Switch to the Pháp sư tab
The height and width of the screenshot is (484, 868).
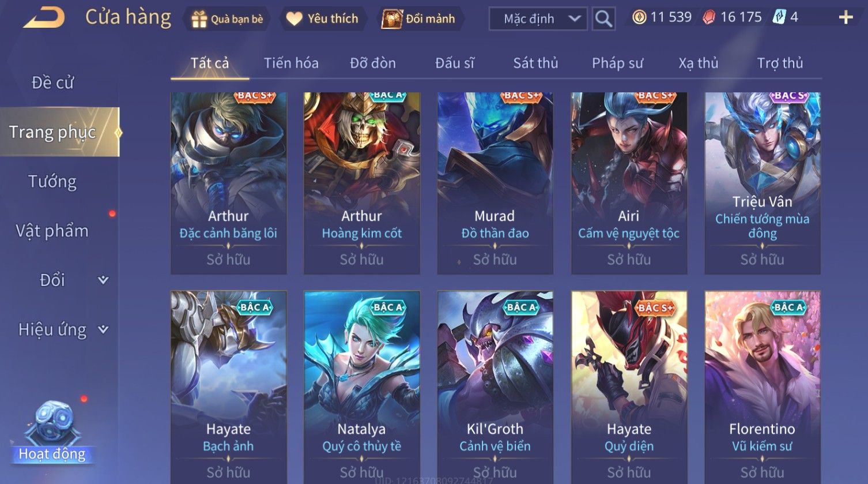(x=617, y=63)
